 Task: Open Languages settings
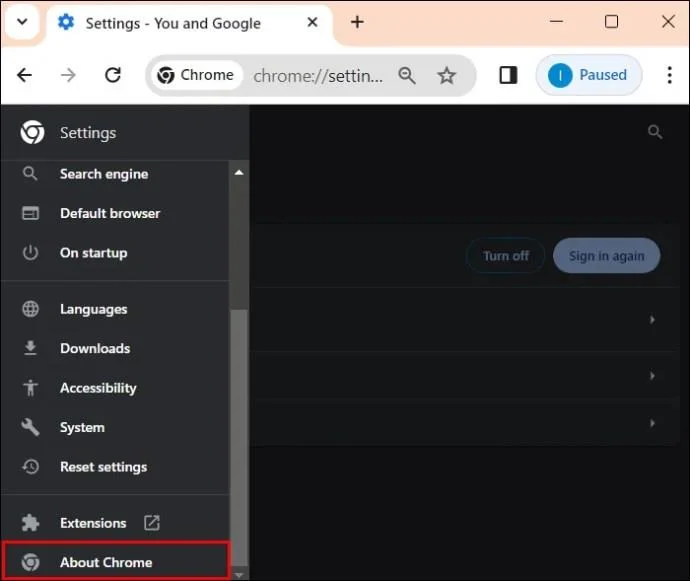coord(114,309)
